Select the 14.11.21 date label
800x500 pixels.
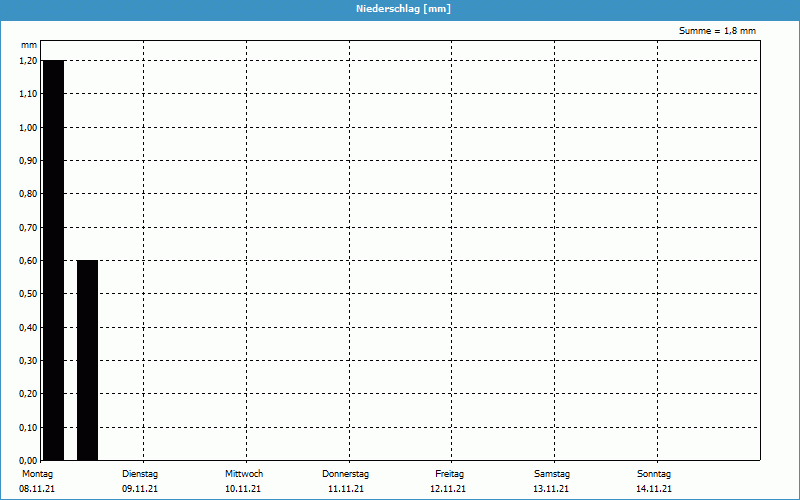(x=654, y=489)
